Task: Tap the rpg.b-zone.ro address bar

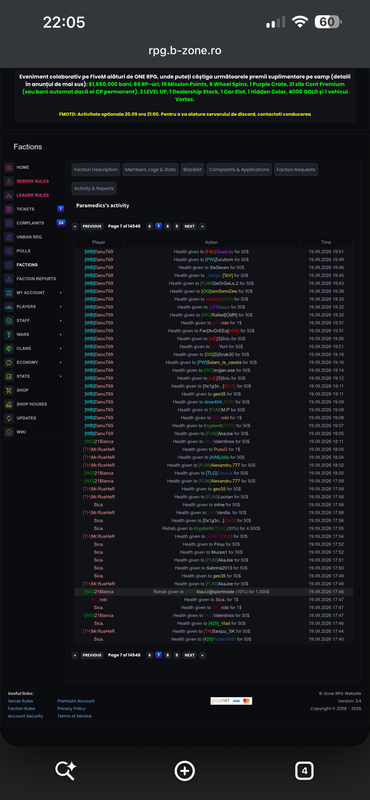Action: point(185,51)
